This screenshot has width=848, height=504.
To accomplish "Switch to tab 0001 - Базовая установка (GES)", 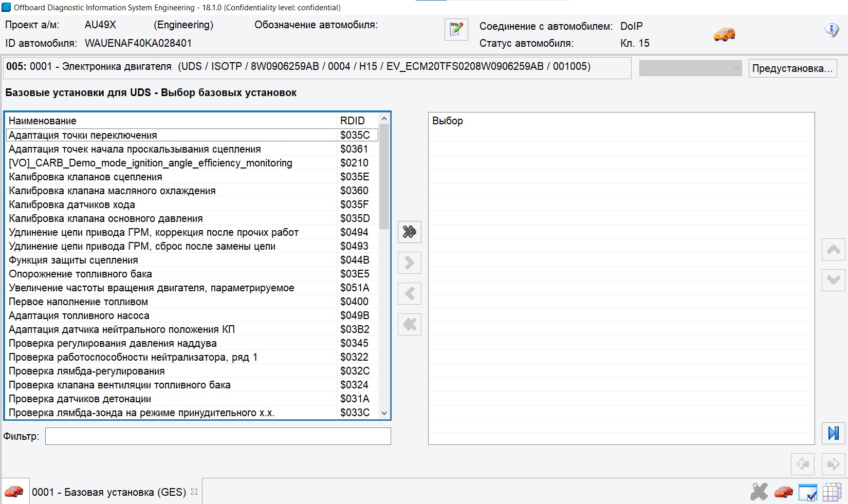I will pyautogui.click(x=108, y=492).
